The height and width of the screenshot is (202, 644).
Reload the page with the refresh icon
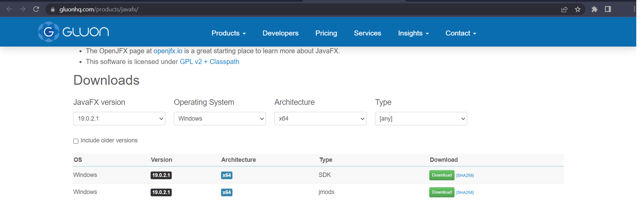[36, 9]
